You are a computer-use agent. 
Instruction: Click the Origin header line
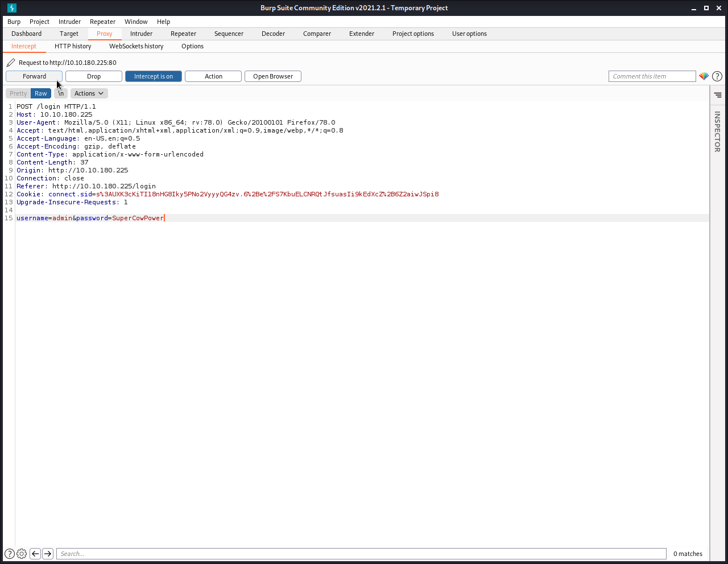click(72, 170)
